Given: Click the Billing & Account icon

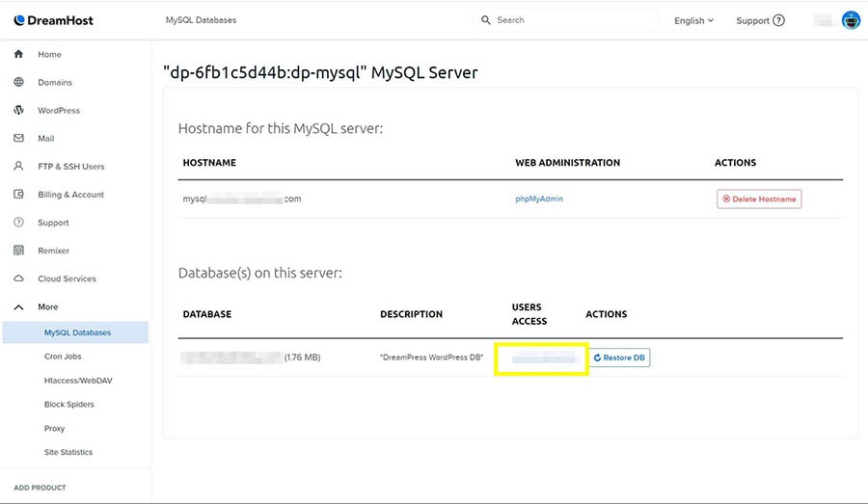Looking at the screenshot, I should 18,195.
